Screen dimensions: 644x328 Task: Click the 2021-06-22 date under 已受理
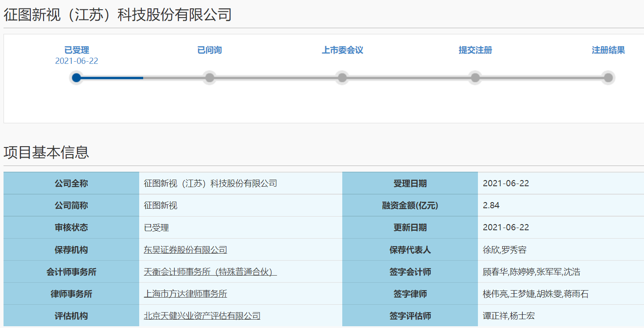pos(77,61)
